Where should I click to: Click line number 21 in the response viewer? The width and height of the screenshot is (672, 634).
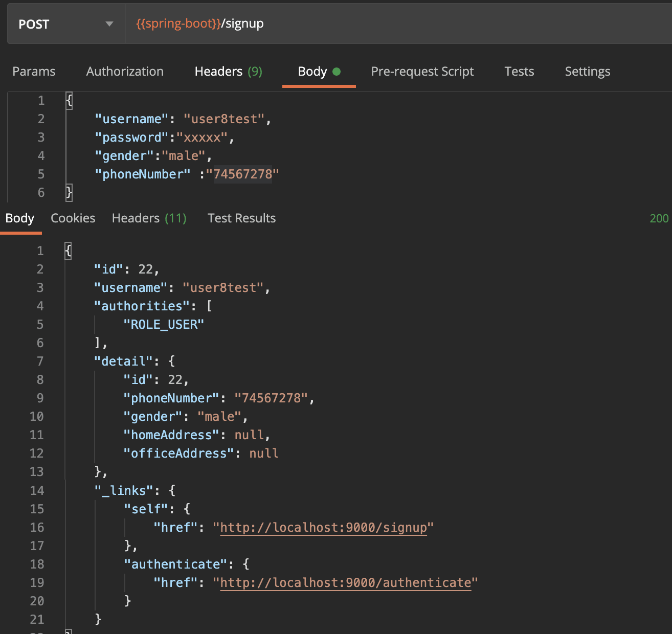(37, 620)
